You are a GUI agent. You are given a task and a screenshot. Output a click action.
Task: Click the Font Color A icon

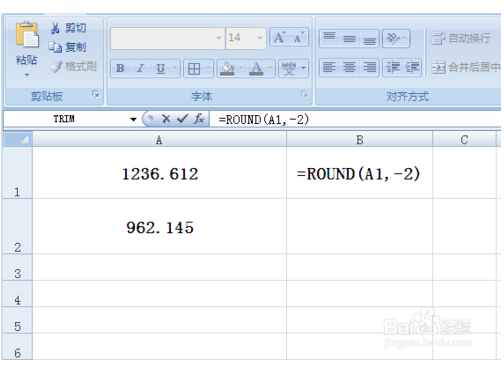click(256, 69)
